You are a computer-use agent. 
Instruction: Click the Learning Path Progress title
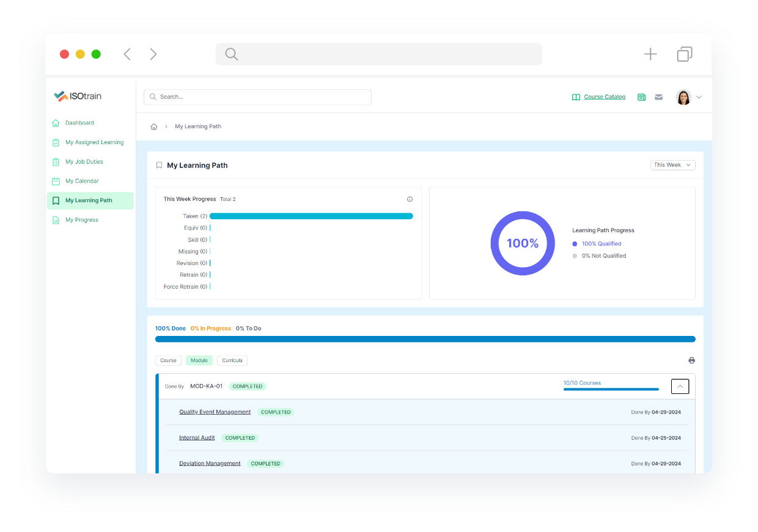pyautogui.click(x=603, y=230)
